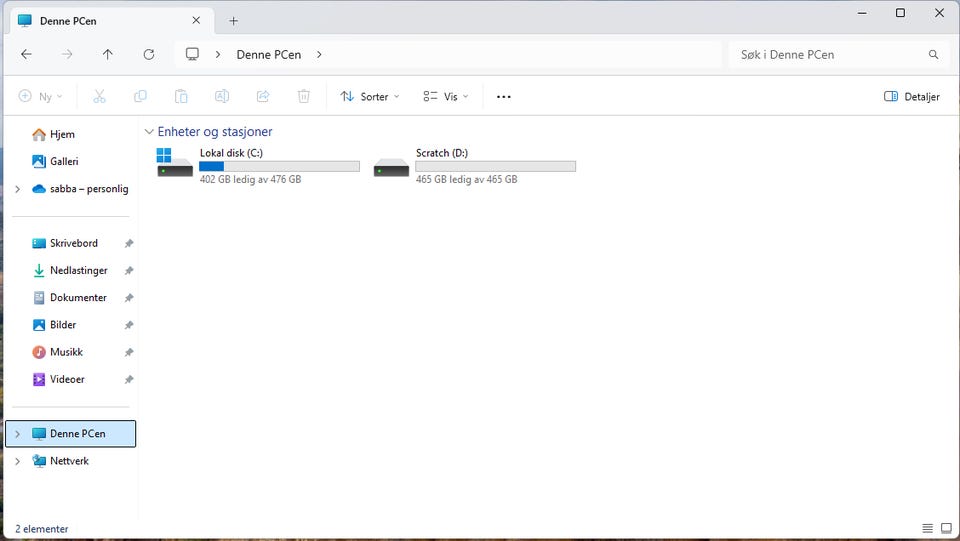
Task: Close the Denne PCen tab
Action: click(x=196, y=20)
